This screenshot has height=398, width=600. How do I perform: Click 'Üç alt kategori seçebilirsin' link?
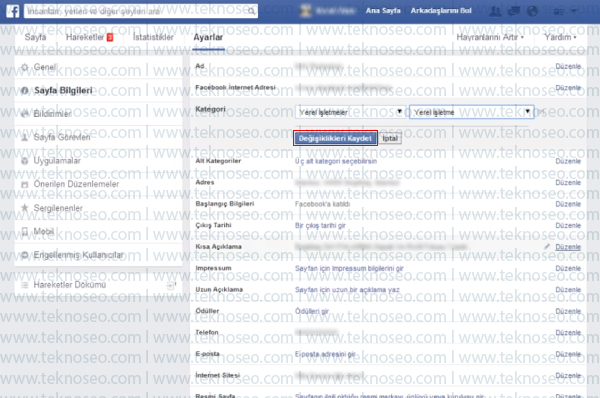336,161
